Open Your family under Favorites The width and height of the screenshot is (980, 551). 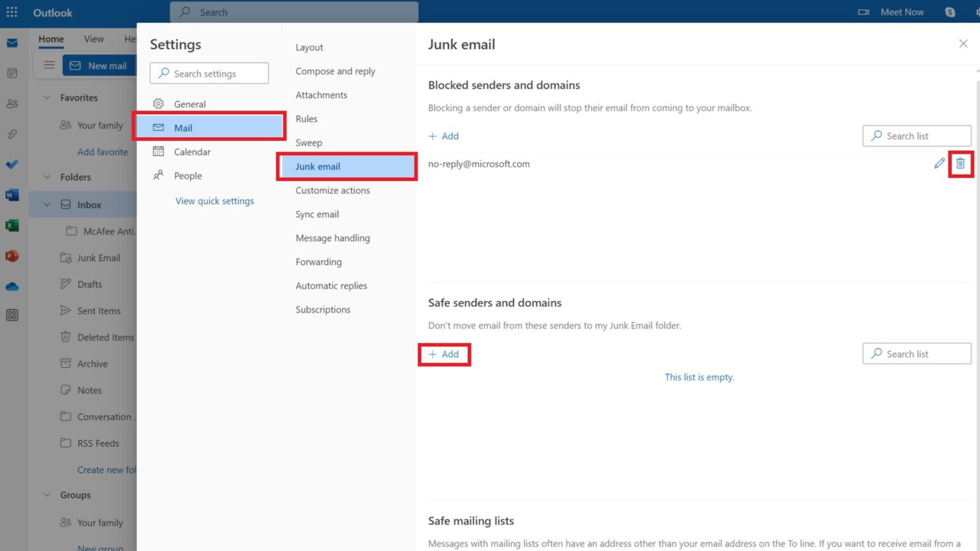91,126
